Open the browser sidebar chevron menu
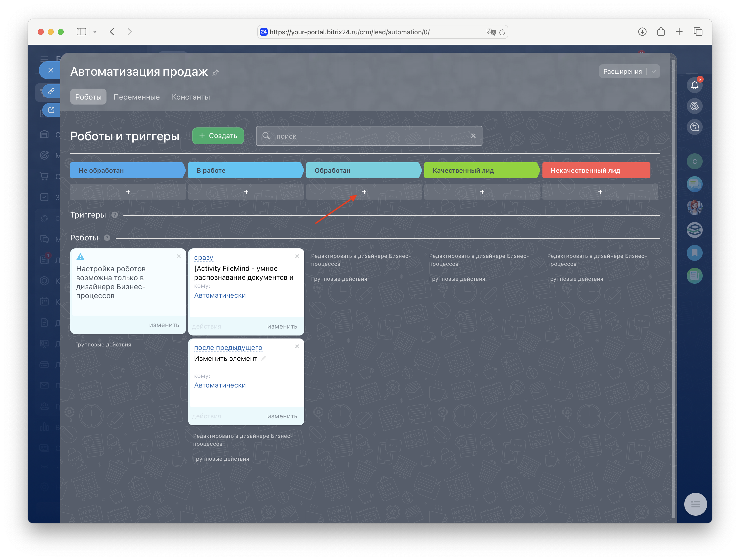Screen dimensions: 740x560 click(95, 32)
